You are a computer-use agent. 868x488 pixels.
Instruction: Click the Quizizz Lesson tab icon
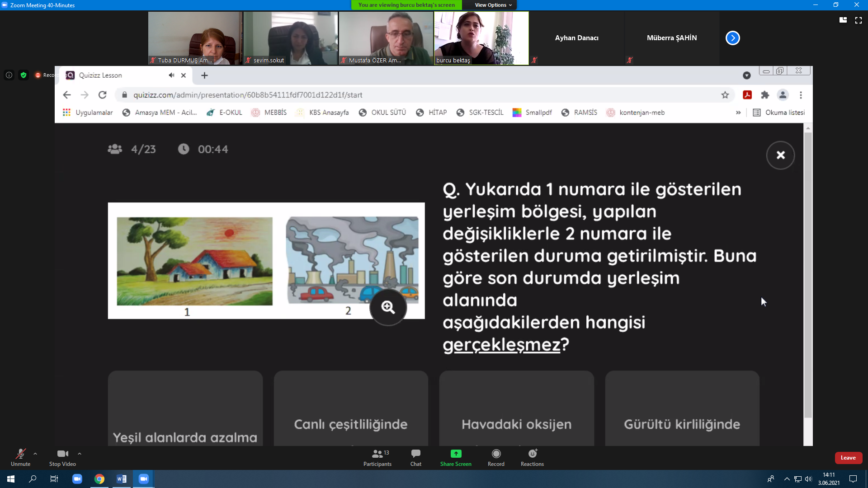(x=70, y=75)
